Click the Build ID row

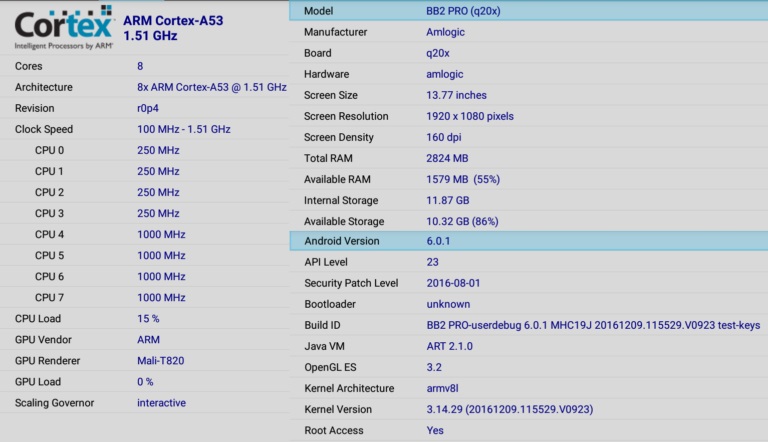coord(528,325)
